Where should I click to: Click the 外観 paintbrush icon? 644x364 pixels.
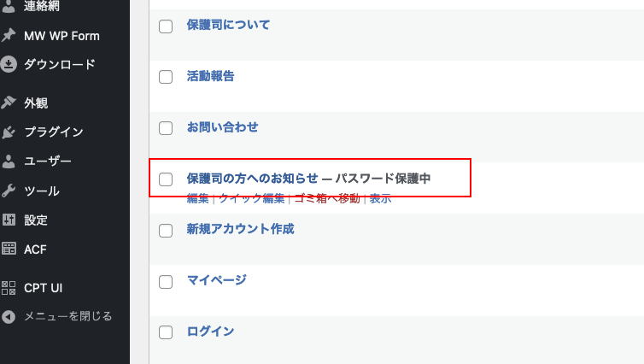click(9, 103)
